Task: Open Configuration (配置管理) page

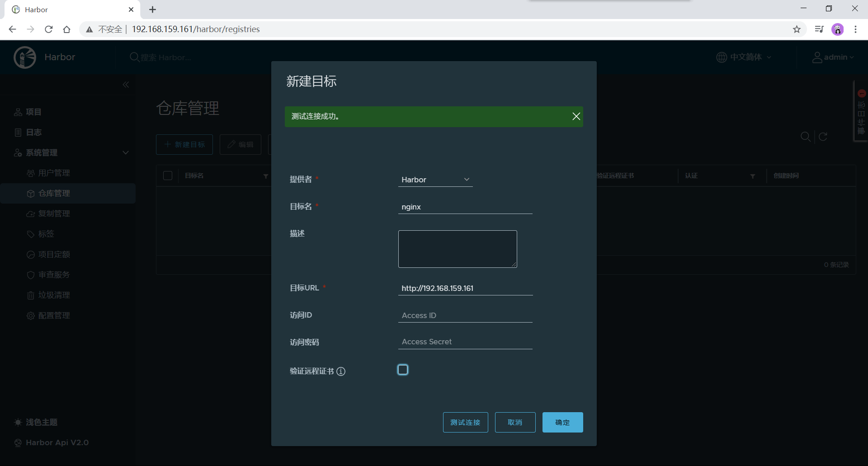Action: (x=48, y=315)
